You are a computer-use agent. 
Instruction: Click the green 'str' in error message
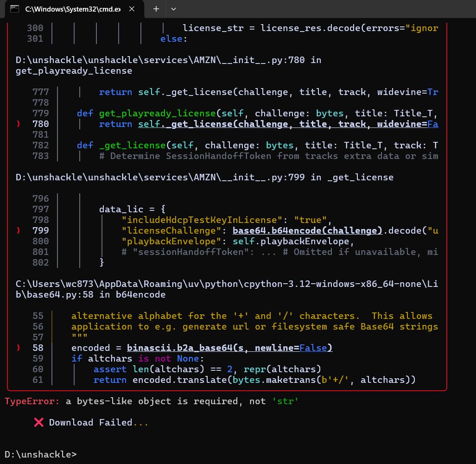285,401
